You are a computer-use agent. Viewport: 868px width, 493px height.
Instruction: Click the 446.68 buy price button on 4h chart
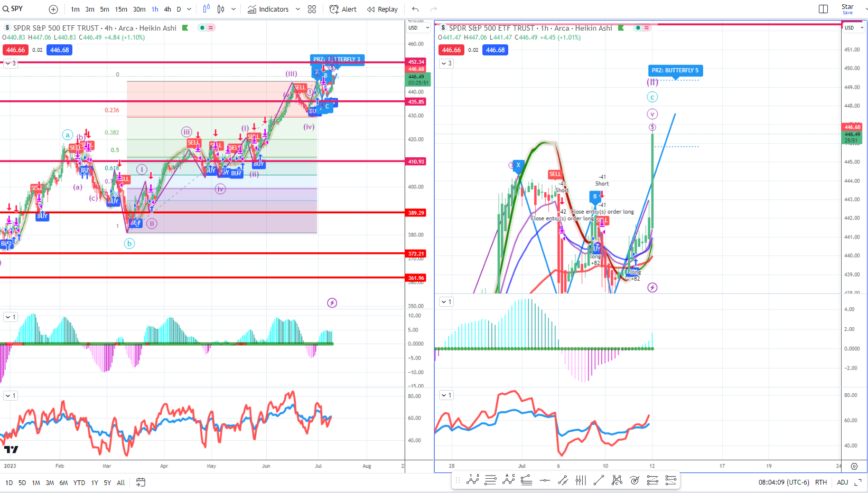[59, 50]
